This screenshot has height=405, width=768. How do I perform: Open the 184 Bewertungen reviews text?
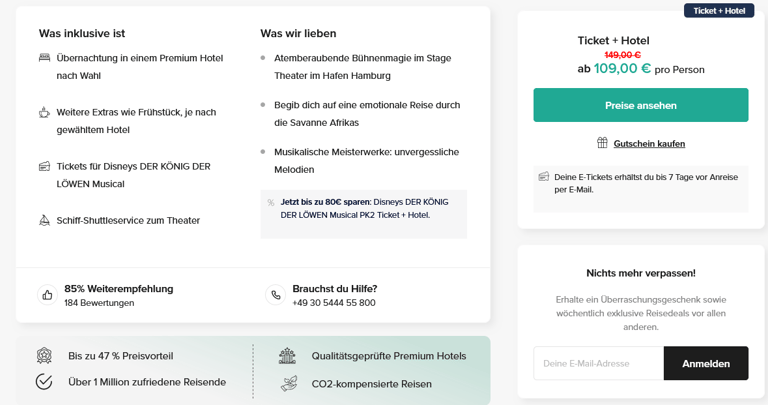pos(99,303)
